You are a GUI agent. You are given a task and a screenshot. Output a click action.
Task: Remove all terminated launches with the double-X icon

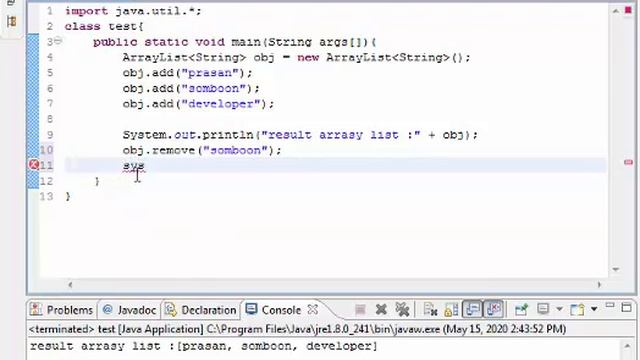tap(402, 310)
